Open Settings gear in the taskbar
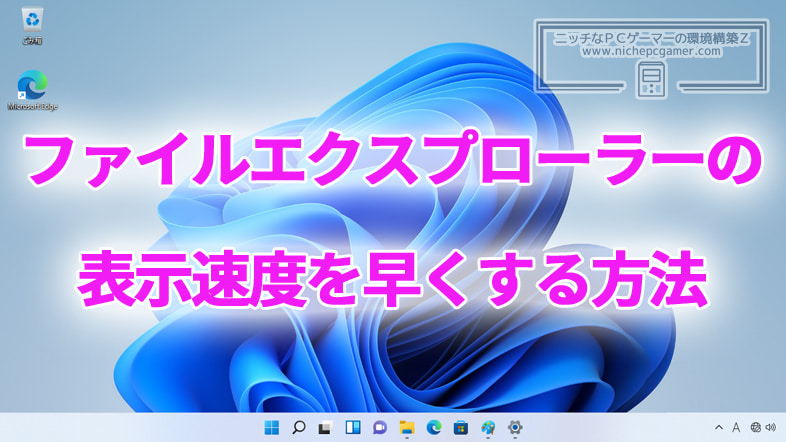Viewport: 786px width, 442px height. click(515, 427)
